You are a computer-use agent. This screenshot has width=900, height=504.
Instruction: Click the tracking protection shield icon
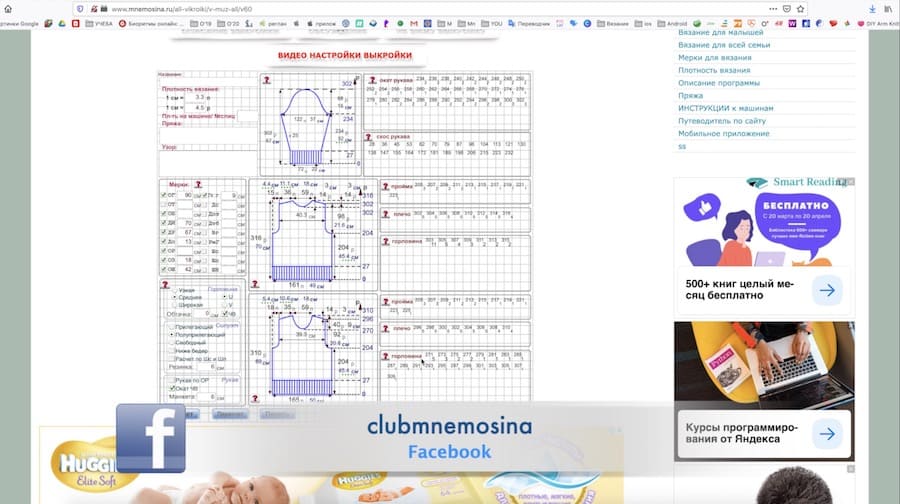point(80,9)
